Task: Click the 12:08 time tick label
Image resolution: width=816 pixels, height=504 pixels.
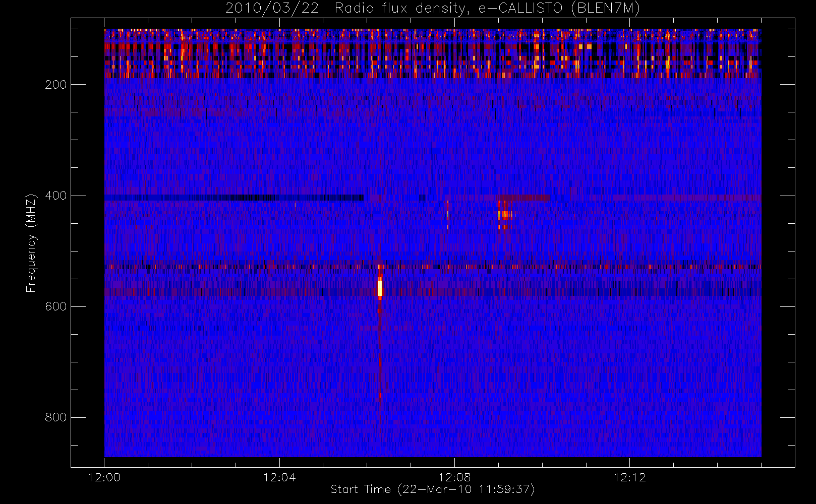Action: 454,477
